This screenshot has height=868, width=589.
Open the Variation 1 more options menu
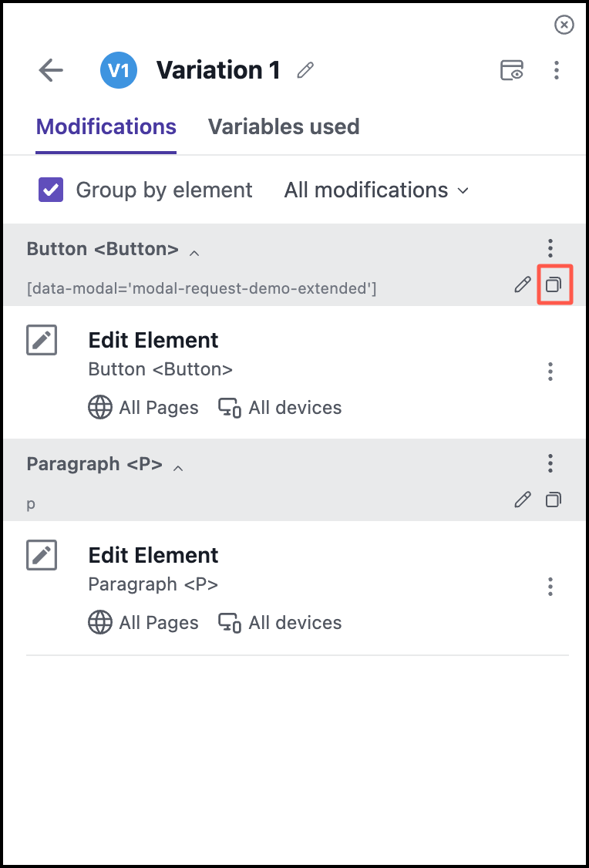(557, 71)
